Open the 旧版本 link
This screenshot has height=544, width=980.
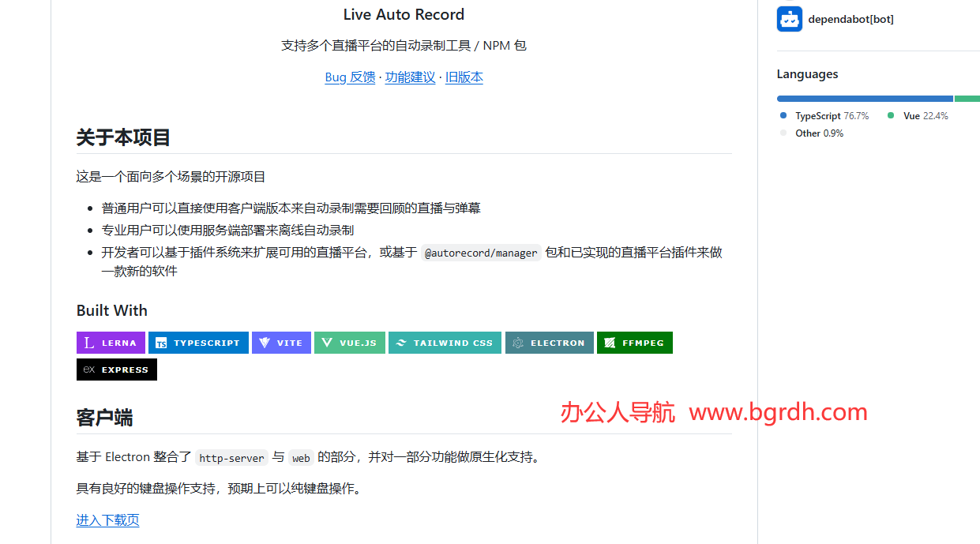point(464,77)
